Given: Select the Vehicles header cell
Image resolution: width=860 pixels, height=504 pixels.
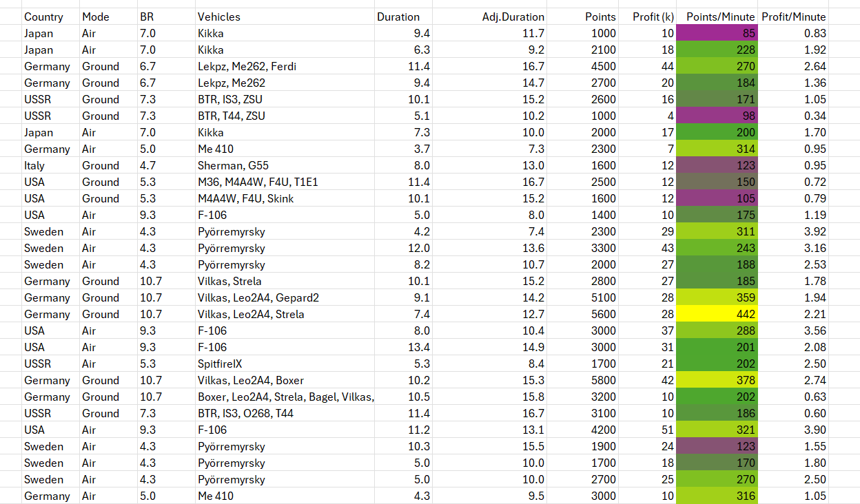Looking at the screenshot, I should (x=285, y=17).
